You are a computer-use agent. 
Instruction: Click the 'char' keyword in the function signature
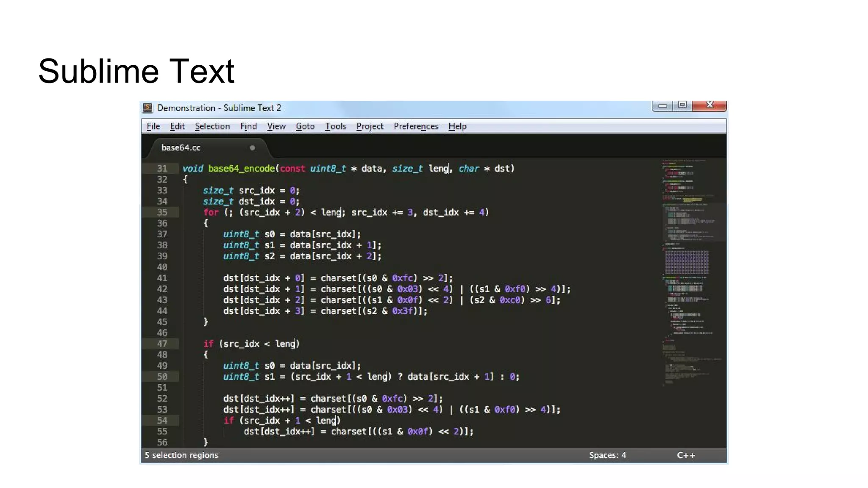pyautogui.click(x=469, y=169)
